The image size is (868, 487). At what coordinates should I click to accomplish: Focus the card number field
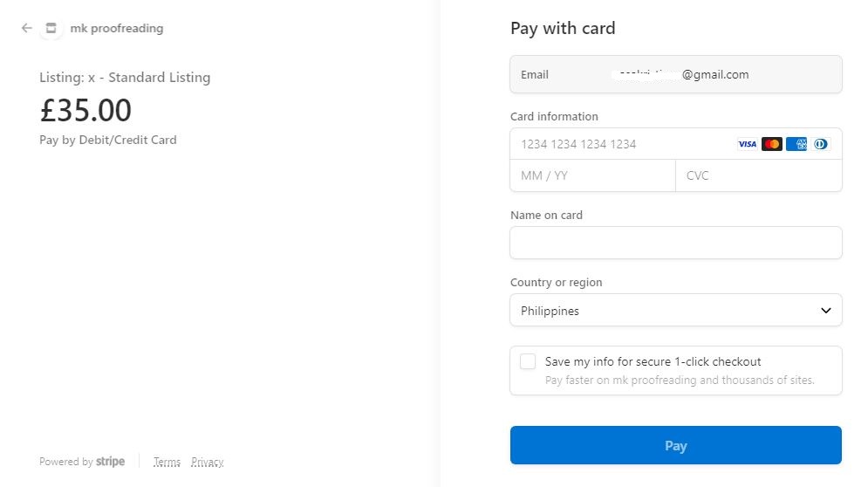(x=619, y=144)
